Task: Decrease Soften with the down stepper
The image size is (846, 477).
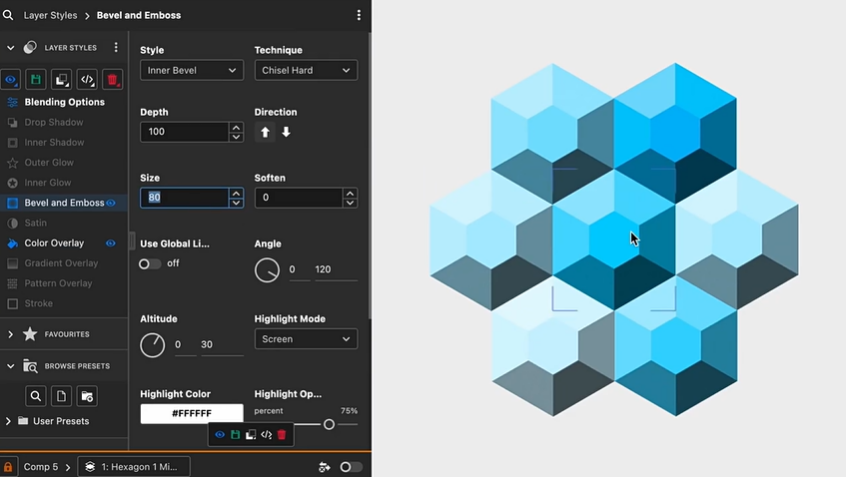Action: 350,202
